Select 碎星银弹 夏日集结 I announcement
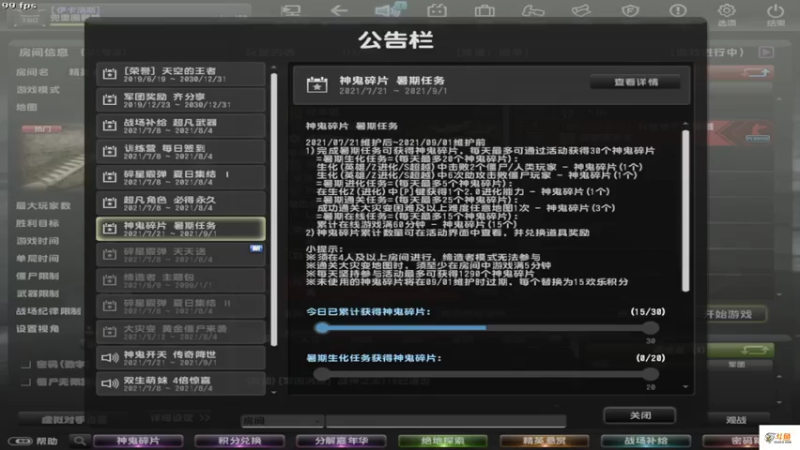The width and height of the screenshot is (800, 450). click(x=181, y=177)
